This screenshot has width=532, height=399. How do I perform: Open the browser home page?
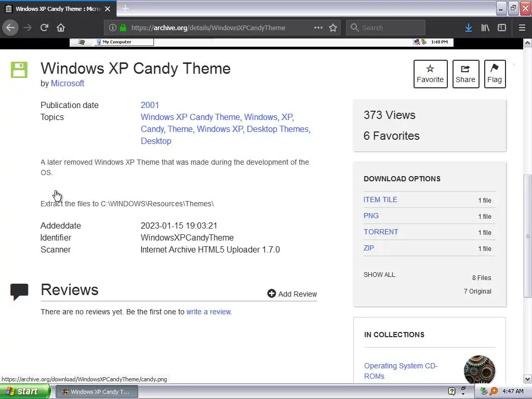[x=61, y=28]
